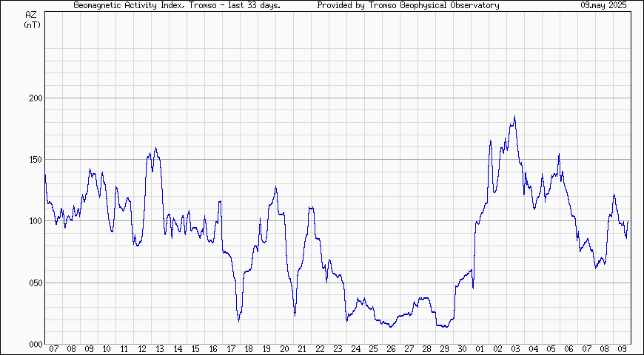
Task: Click the "16" day label on x-axis
Action: pos(213,349)
